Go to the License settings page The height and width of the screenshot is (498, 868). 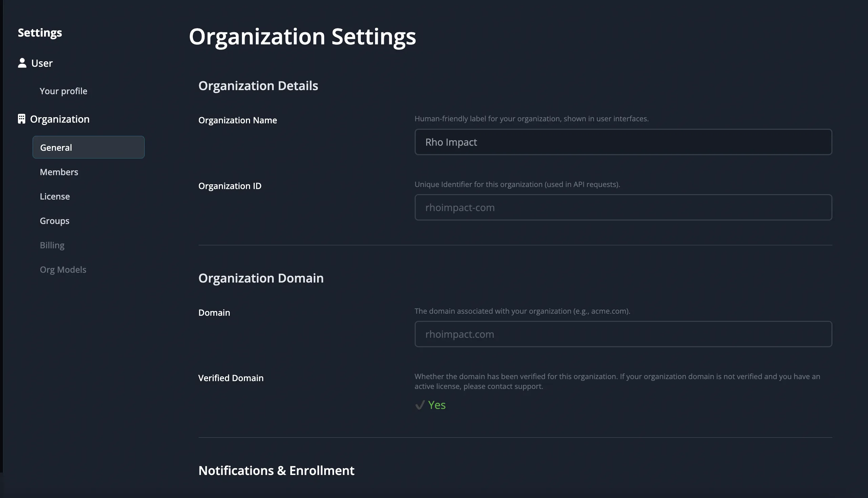[x=55, y=196]
